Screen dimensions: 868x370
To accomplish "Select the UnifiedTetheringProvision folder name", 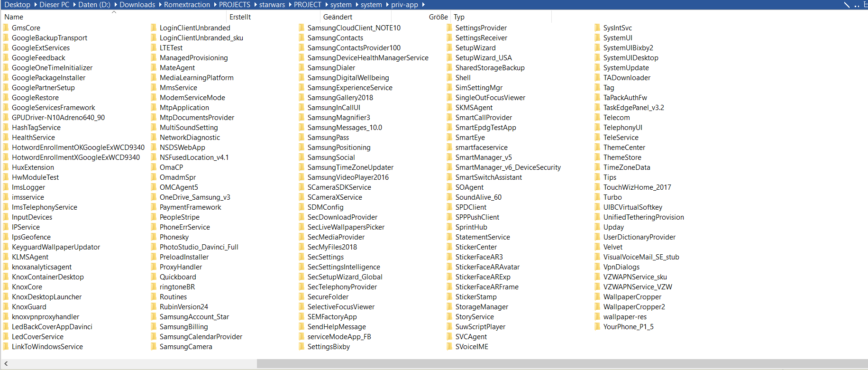I will click(x=644, y=217).
